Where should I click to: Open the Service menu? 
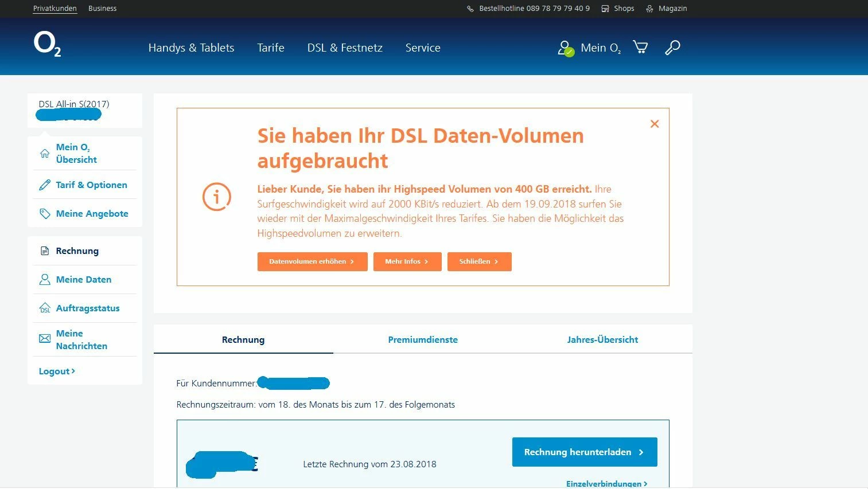(423, 48)
